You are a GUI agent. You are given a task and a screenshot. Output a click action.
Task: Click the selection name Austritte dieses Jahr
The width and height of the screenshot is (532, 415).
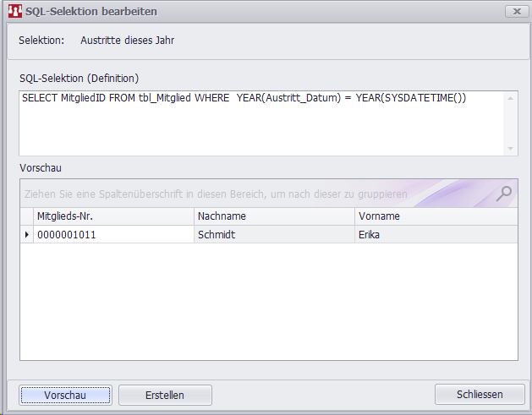click(128, 40)
